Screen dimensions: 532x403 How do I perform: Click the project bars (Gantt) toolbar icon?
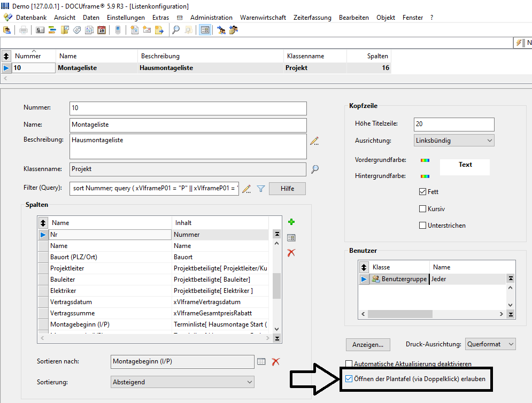tap(52, 30)
